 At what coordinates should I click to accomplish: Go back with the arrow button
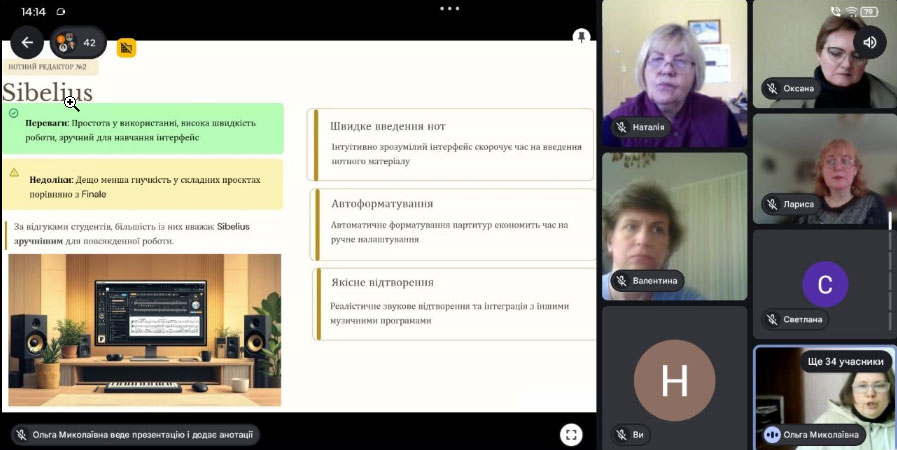click(27, 42)
